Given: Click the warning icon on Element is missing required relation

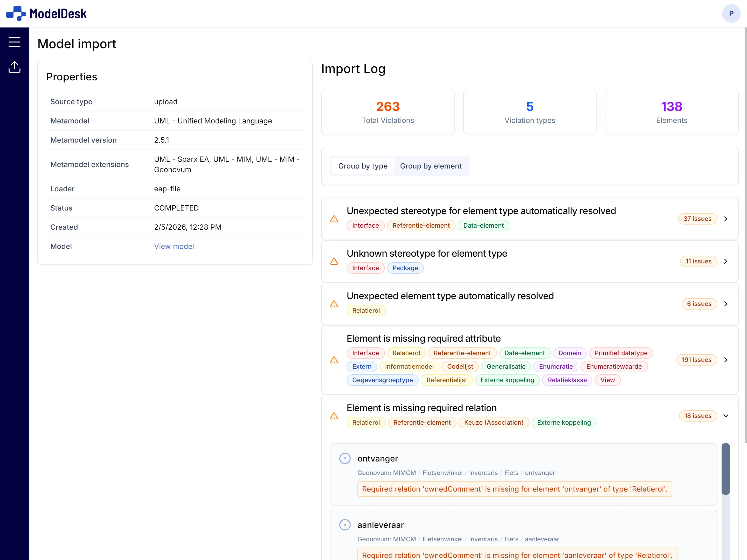Looking at the screenshot, I should 334,416.
